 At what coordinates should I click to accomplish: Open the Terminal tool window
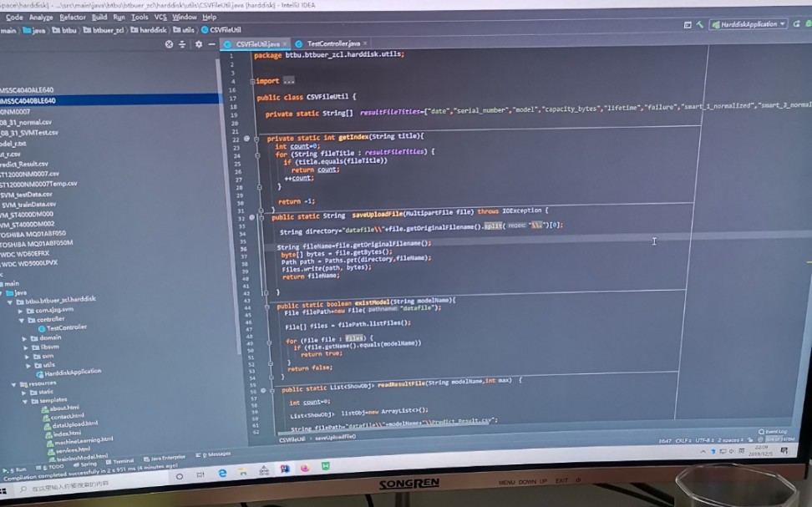coord(119,461)
